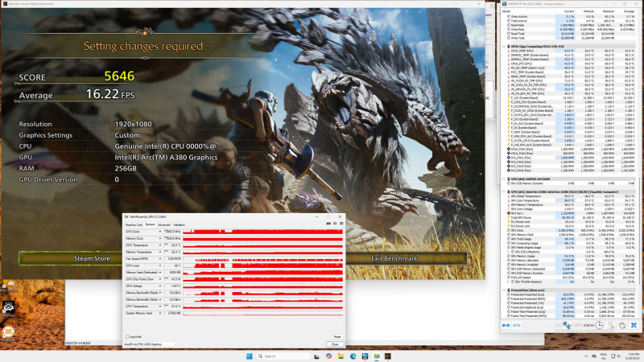Expand the GPU D3D Utilizations row
The height and width of the screenshot is (362, 644).
[509, 252]
